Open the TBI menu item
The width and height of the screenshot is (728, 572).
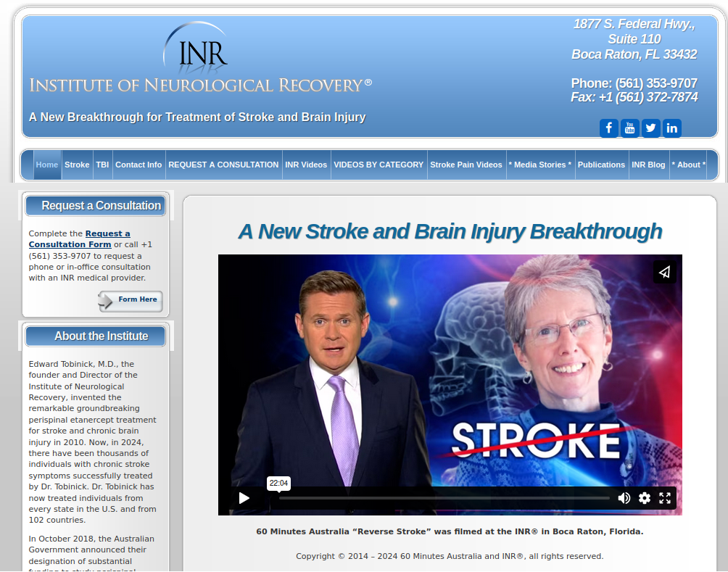pos(102,165)
